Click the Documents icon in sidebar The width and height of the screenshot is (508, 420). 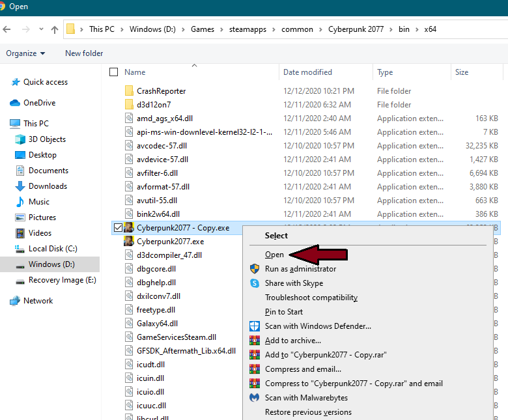click(20, 171)
